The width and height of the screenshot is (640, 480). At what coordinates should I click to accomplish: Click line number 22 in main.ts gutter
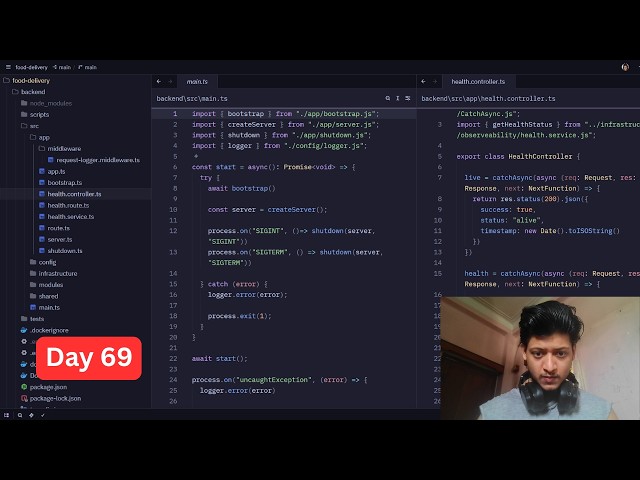tap(173, 358)
